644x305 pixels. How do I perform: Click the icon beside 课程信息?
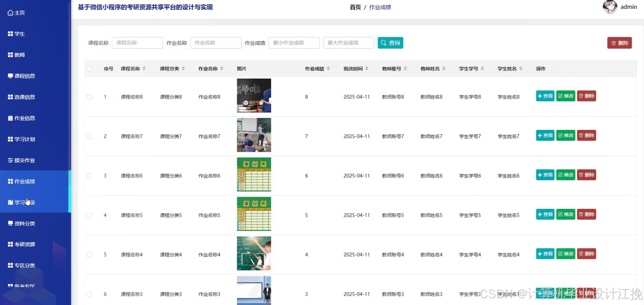click(10, 76)
